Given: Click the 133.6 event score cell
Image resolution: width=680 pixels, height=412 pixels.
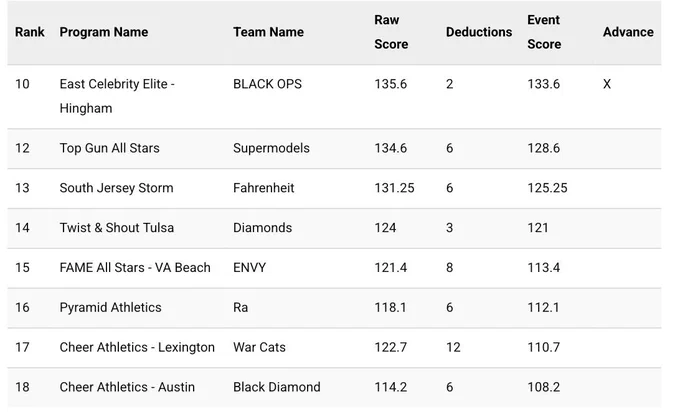Looking at the screenshot, I should pyautogui.click(x=543, y=84).
